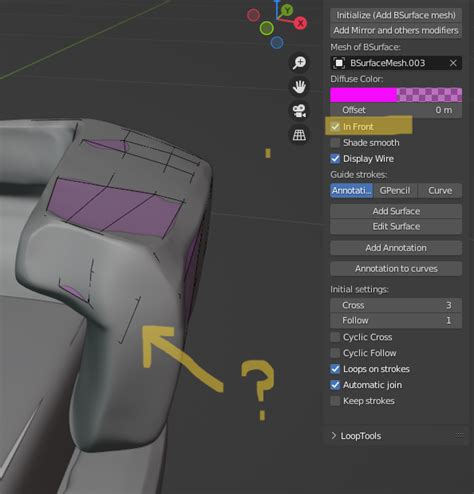Clear BSurfaceMesh.003 with the X button
Screen dimensions: 474x494
tap(453, 63)
